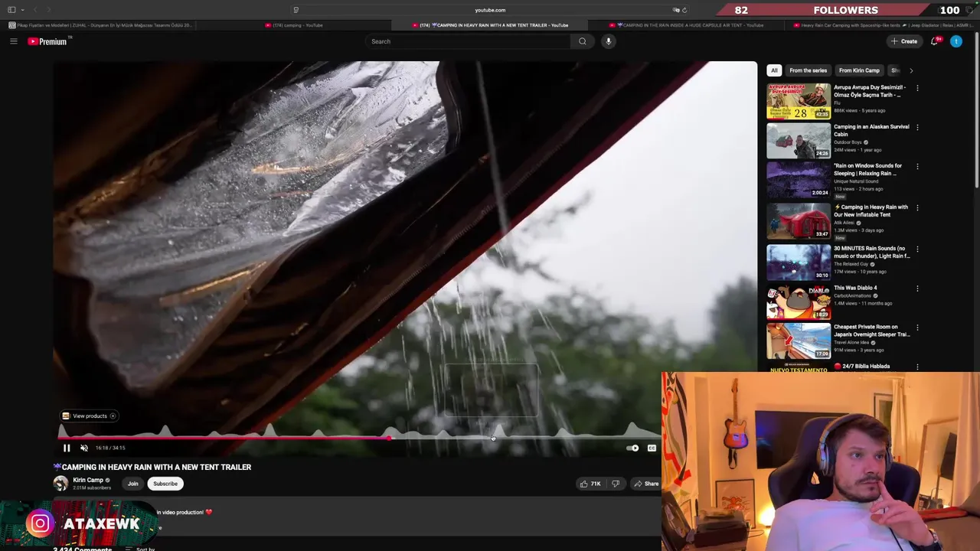Dislike the video
980x551 pixels.
click(616, 484)
